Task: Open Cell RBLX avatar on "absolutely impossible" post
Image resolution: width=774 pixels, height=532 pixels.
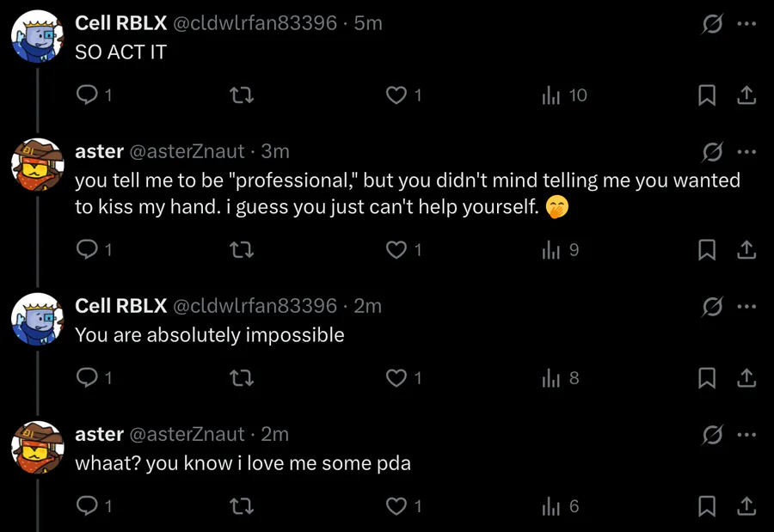Action: [37, 319]
